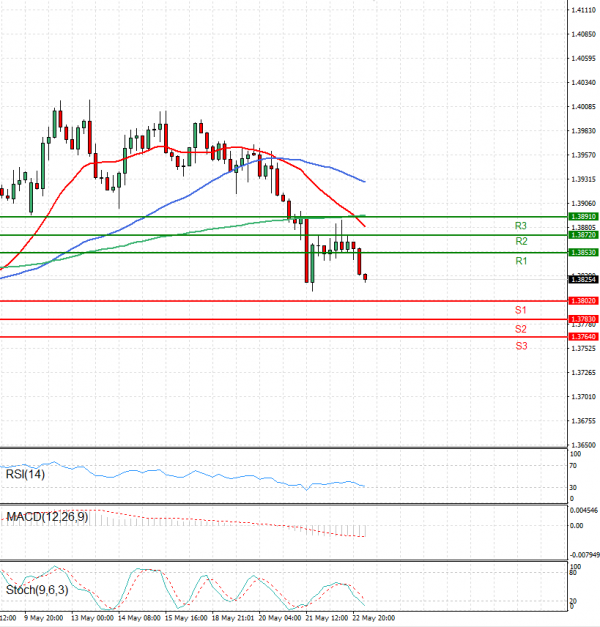Click the 1.37525 price axis value
This screenshot has width=600, height=627.
(584, 348)
